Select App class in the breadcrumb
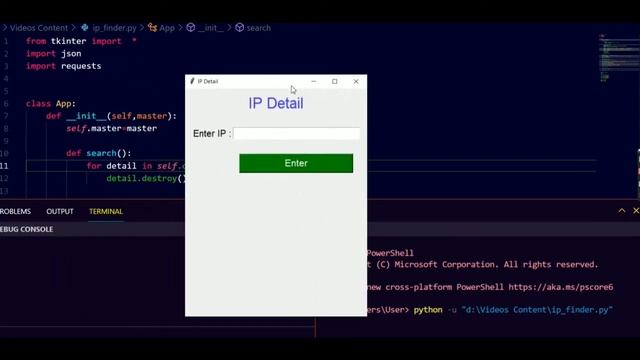The image size is (640, 360). pos(167,28)
